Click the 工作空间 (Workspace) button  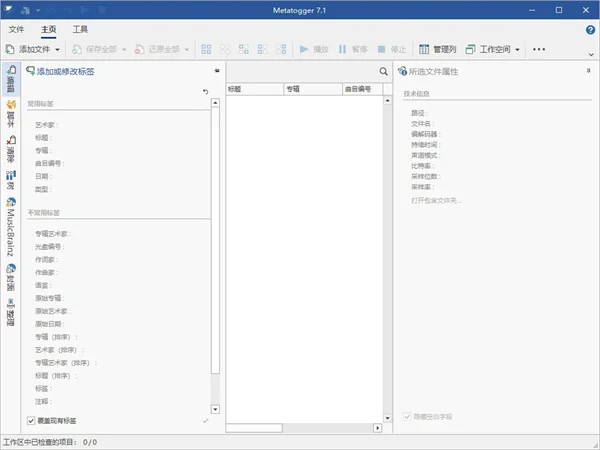coord(488,49)
